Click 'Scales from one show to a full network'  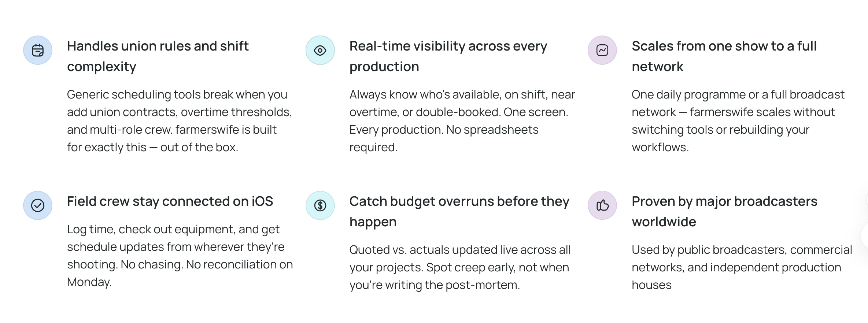pyautogui.click(x=724, y=56)
